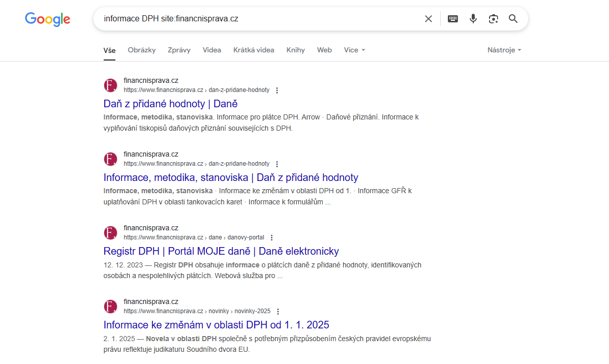Open the three-dot menu for the Registr DPH result
This screenshot has height=364, width=609.
point(272,238)
